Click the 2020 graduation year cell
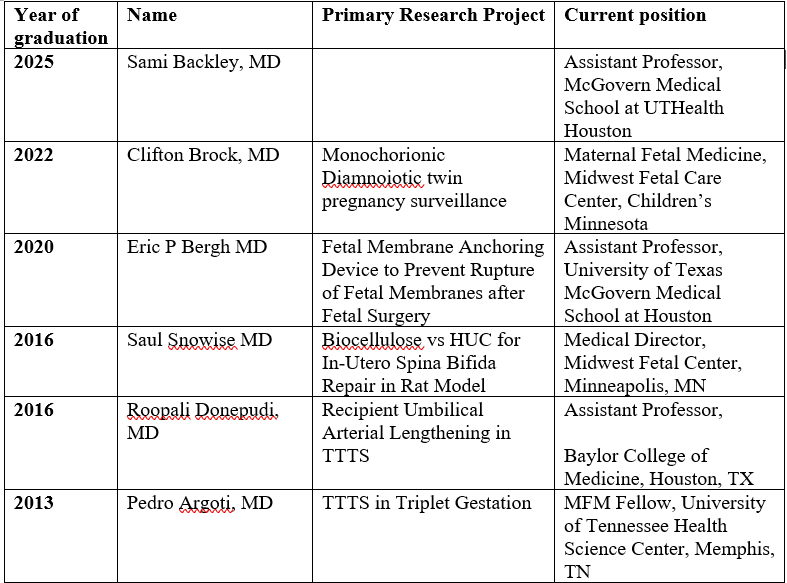This screenshot has width=787, height=583. click(36, 247)
